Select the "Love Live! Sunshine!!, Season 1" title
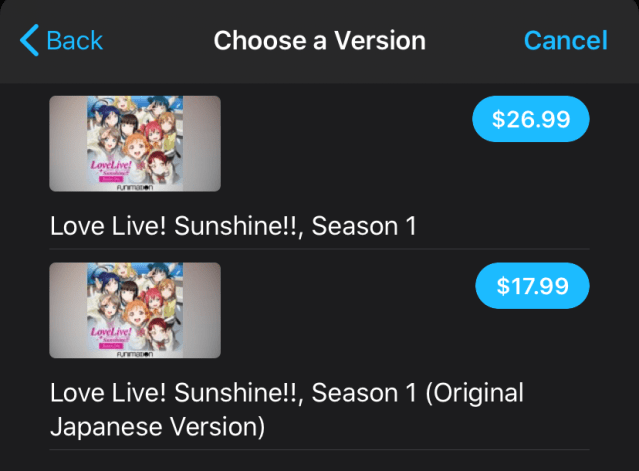This screenshot has height=471, width=639. coord(233,226)
